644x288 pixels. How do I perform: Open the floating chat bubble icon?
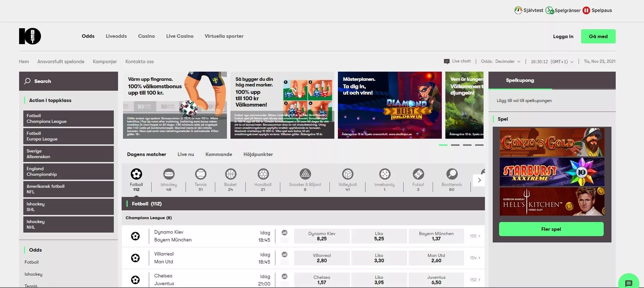tap(628, 283)
